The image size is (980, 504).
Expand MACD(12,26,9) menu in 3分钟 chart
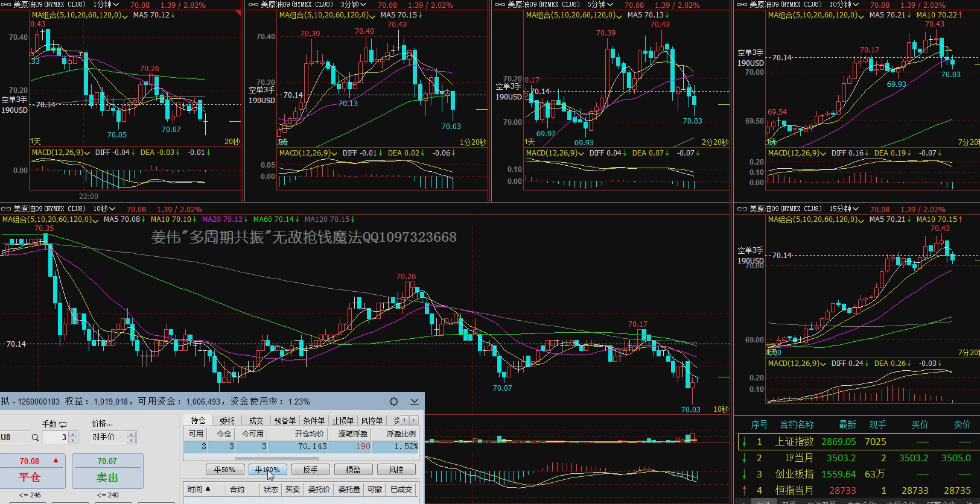[x=334, y=153]
